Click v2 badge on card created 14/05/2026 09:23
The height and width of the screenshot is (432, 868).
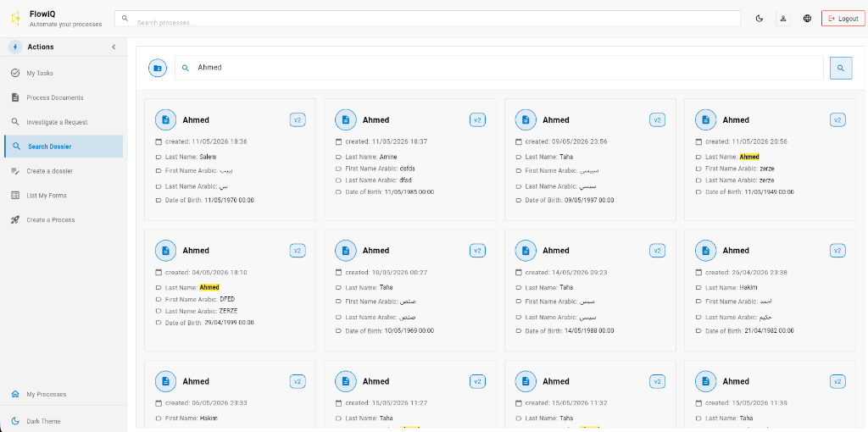click(x=657, y=251)
